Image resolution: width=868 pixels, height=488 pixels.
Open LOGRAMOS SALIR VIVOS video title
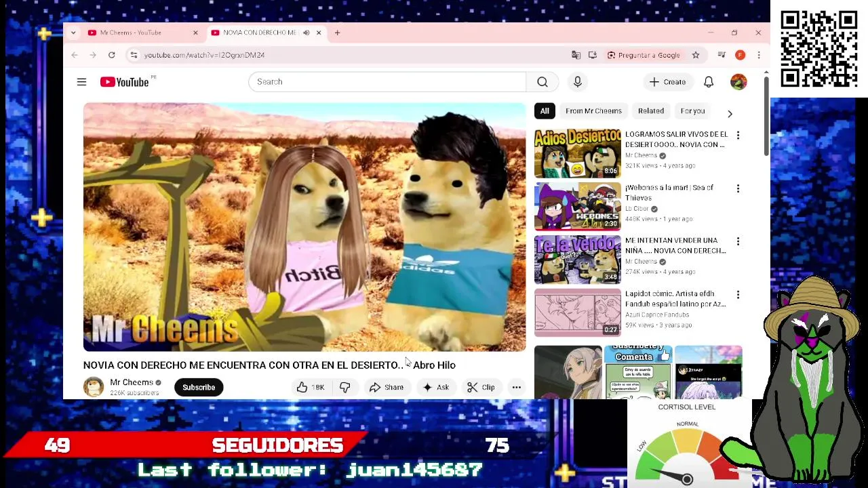[x=676, y=140]
